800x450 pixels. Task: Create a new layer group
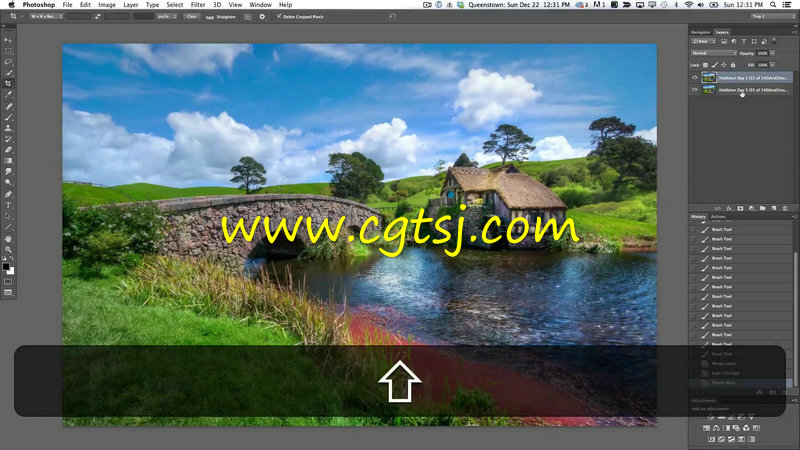[762, 208]
